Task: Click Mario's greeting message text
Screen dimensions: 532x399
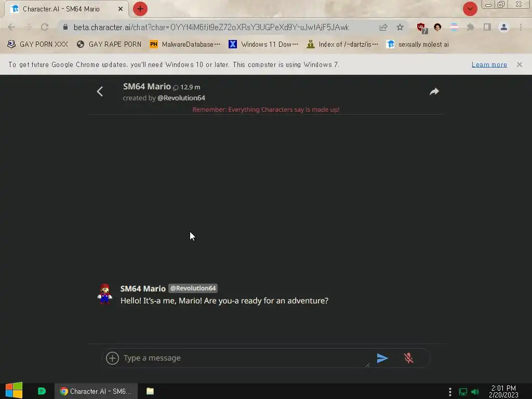Action: (224, 301)
